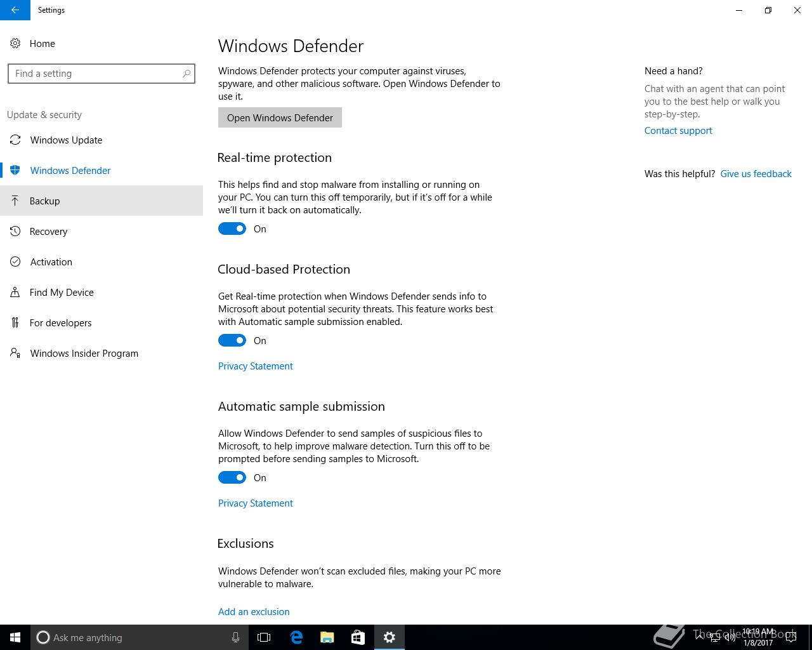Turn off Cloud-based Protection toggle
The height and width of the screenshot is (650, 812).
tap(232, 341)
